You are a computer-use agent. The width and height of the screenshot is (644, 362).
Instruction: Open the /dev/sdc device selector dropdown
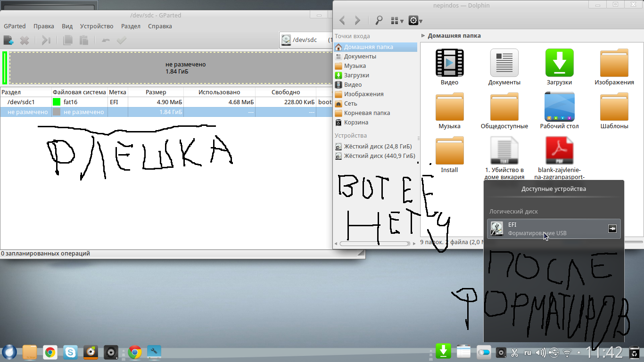pyautogui.click(x=305, y=40)
